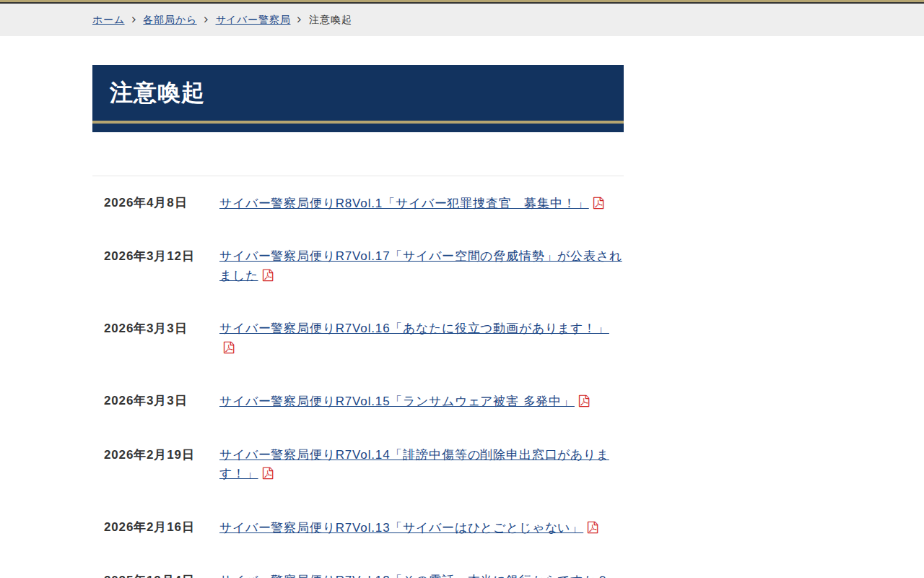This screenshot has height=578, width=924.
Task: Open サイバー警察局 breadcrumb link
Action: [x=253, y=20]
